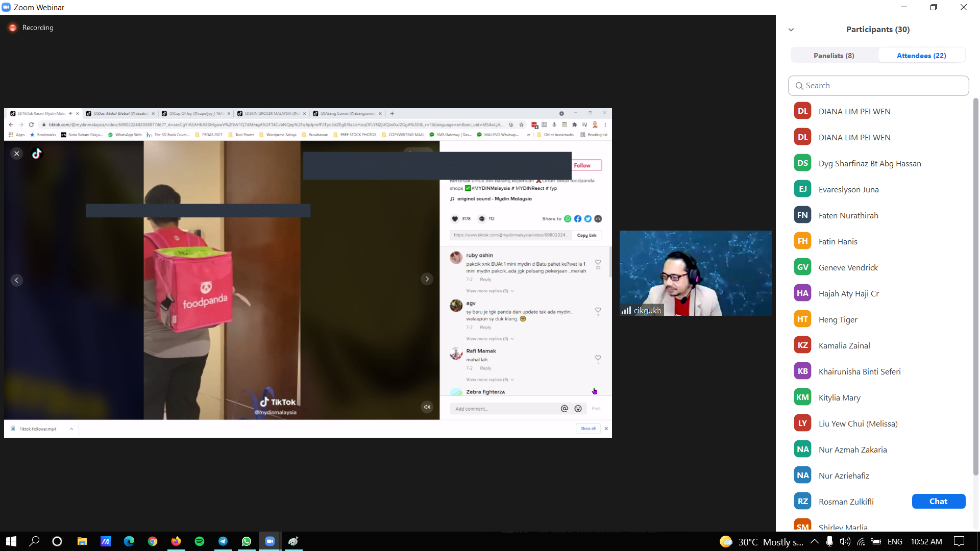Click the Add comment field

coord(505,409)
